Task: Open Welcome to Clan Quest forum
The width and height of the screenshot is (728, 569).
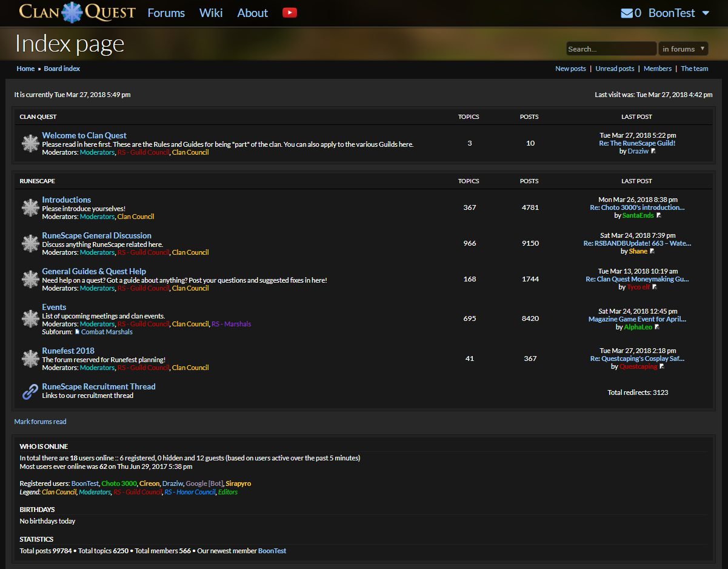Action: [84, 135]
